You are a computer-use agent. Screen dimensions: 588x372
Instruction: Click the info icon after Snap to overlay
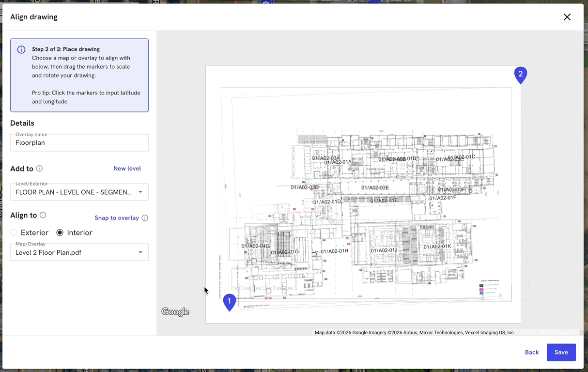pos(145,218)
